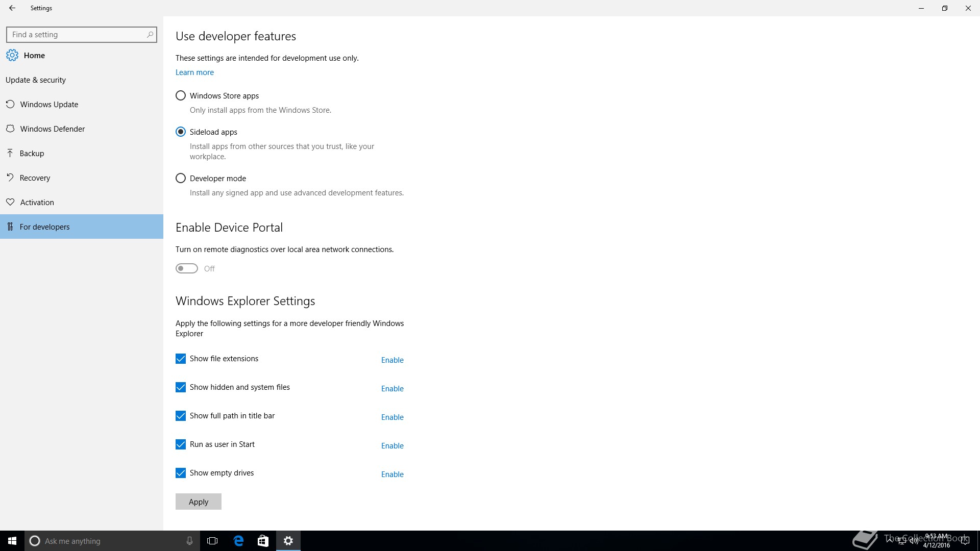Click the Windows Defender shield icon
Image resolution: width=980 pixels, height=551 pixels.
pyautogui.click(x=10, y=129)
